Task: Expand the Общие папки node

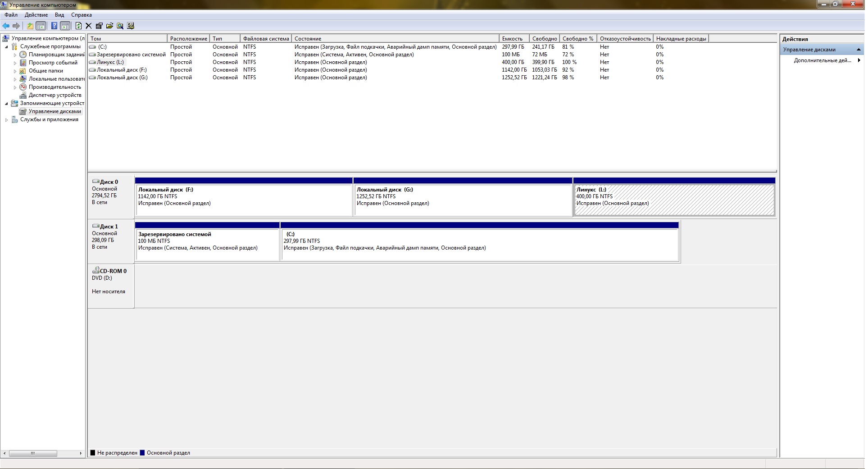Action: [15, 71]
